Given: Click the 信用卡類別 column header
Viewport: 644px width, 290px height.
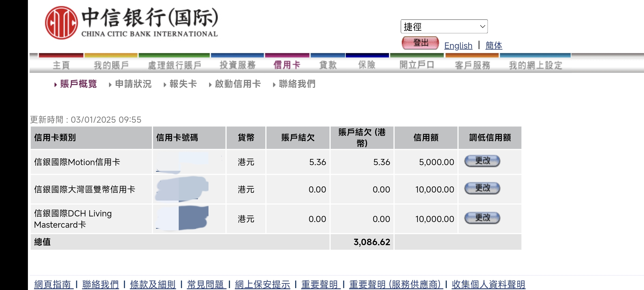Looking at the screenshot, I should tap(55, 138).
